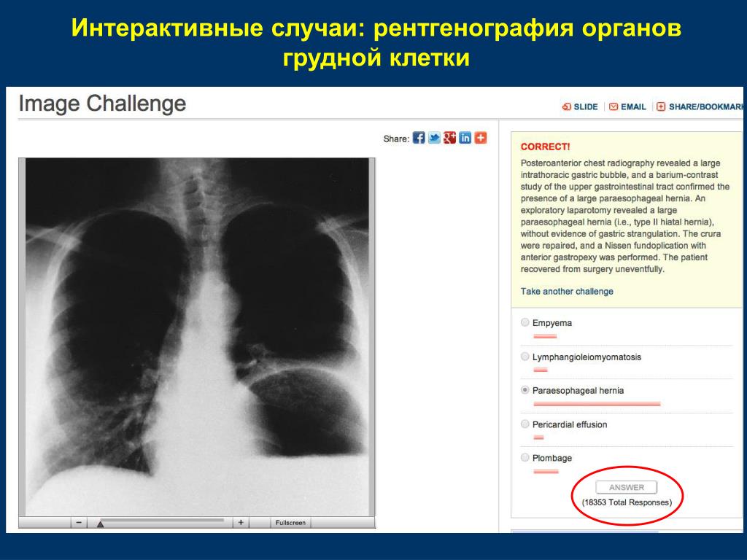Open more sharing options plus icon
This screenshot has width=747, height=560.
point(481,138)
